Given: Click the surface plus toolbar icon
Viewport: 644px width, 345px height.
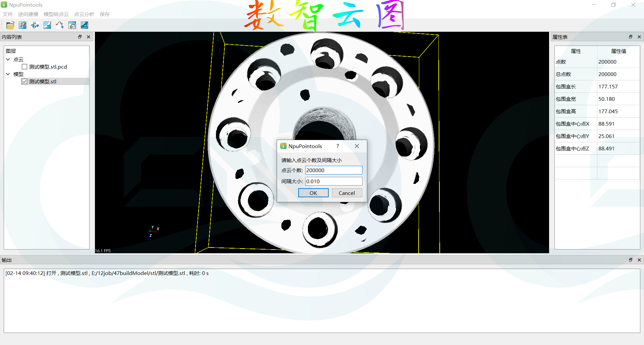Looking at the screenshot, I should point(85,25).
